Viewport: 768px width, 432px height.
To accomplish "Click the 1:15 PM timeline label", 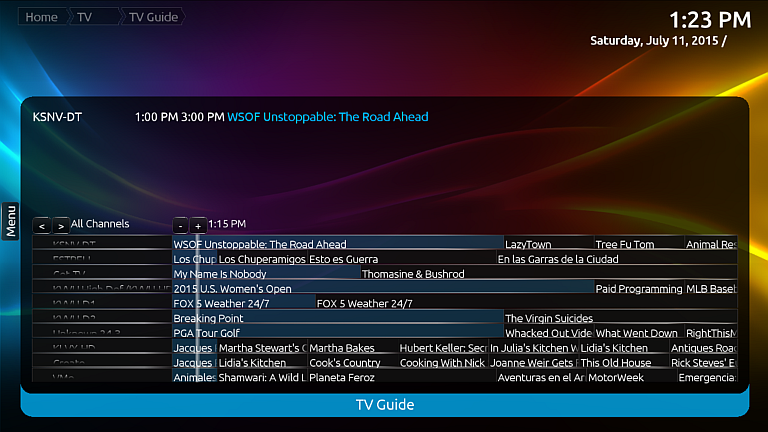I will point(227,224).
